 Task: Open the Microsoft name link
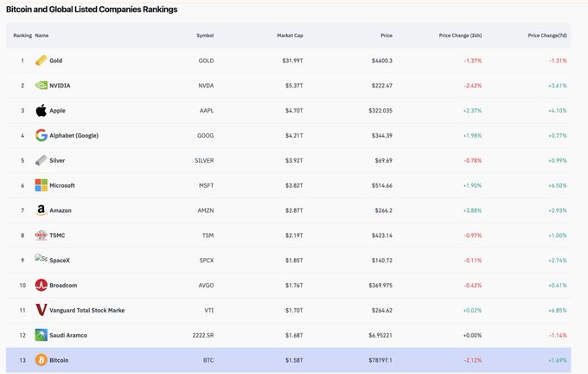point(62,185)
